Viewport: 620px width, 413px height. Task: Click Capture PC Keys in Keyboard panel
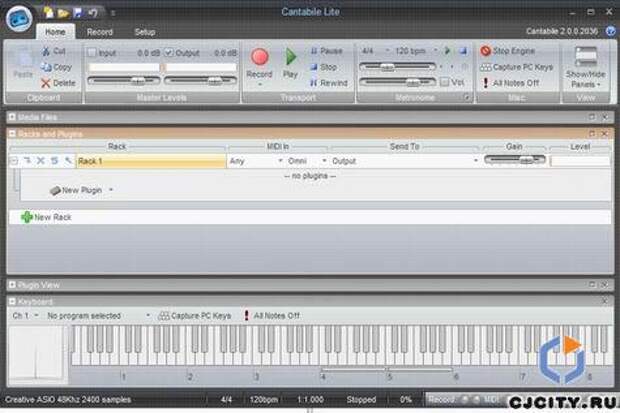tap(195, 316)
